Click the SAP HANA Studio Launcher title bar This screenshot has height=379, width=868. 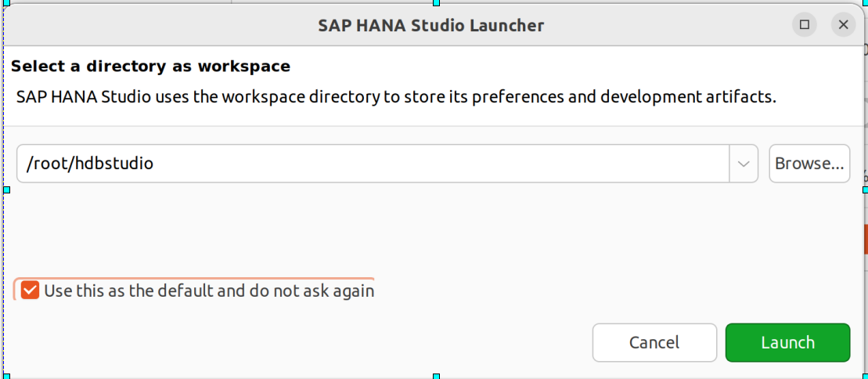430,25
